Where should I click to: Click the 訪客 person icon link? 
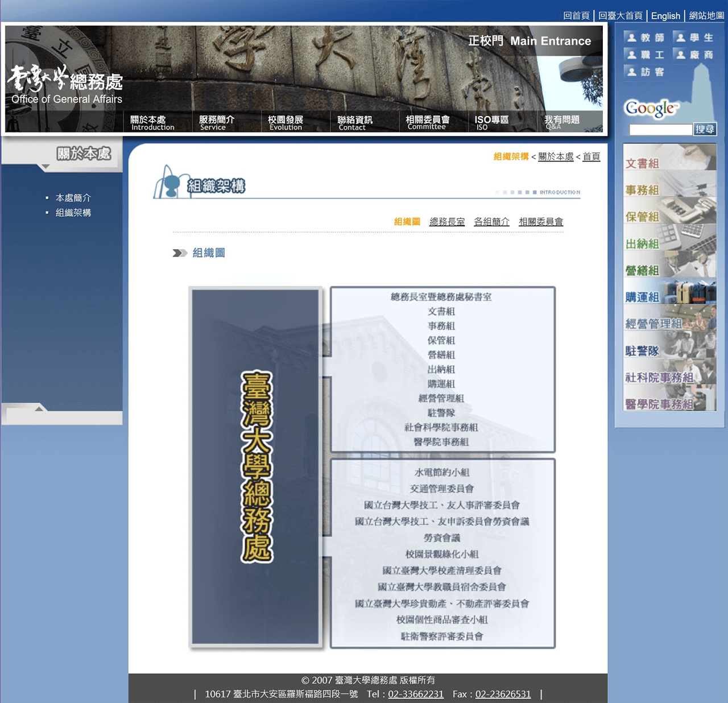644,72
